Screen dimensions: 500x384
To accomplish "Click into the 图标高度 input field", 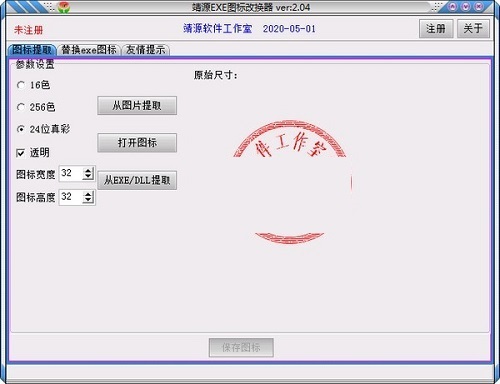I will 71,197.
